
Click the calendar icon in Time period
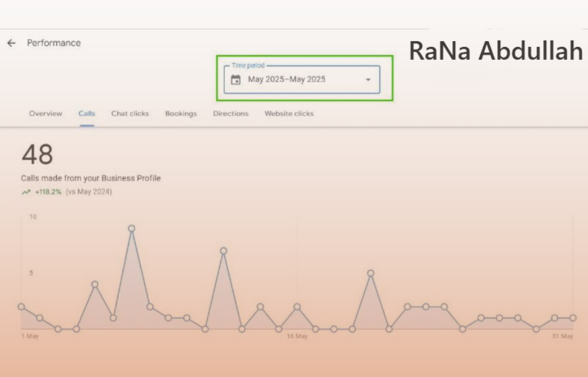coord(236,80)
